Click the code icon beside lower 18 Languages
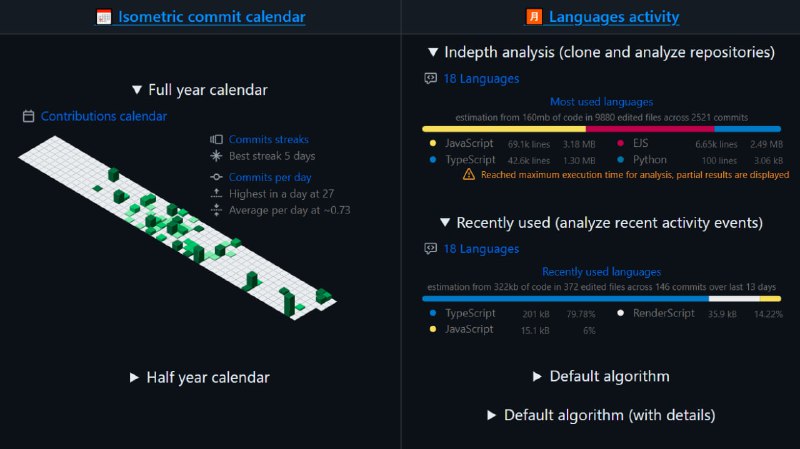Image resolution: width=800 pixels, height=449 pixels. tap(431, 248)
